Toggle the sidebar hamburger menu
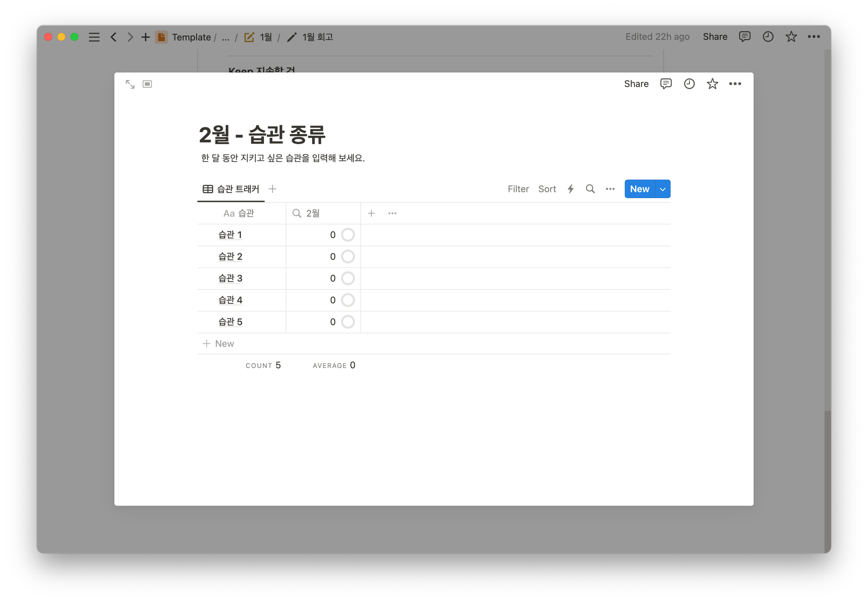This screenshot has width=868, height=602. [94, 37]
